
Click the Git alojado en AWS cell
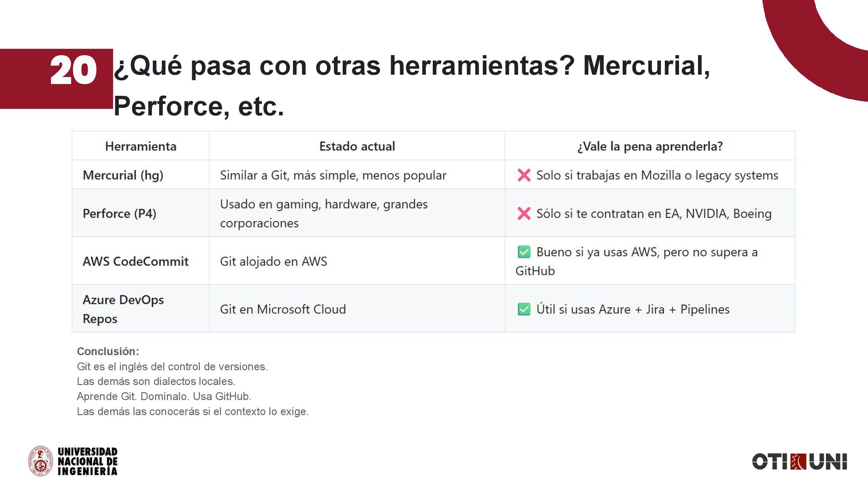point(273,262)
